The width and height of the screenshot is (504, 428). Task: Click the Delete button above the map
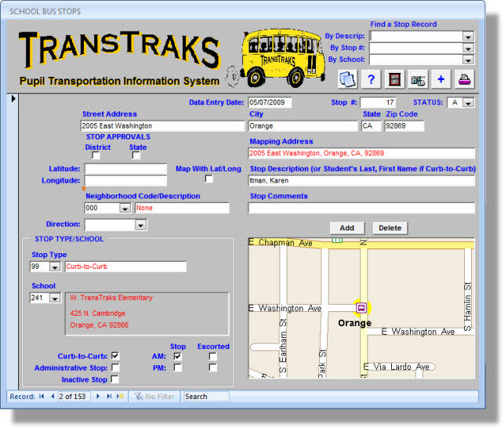click(390, 228)
